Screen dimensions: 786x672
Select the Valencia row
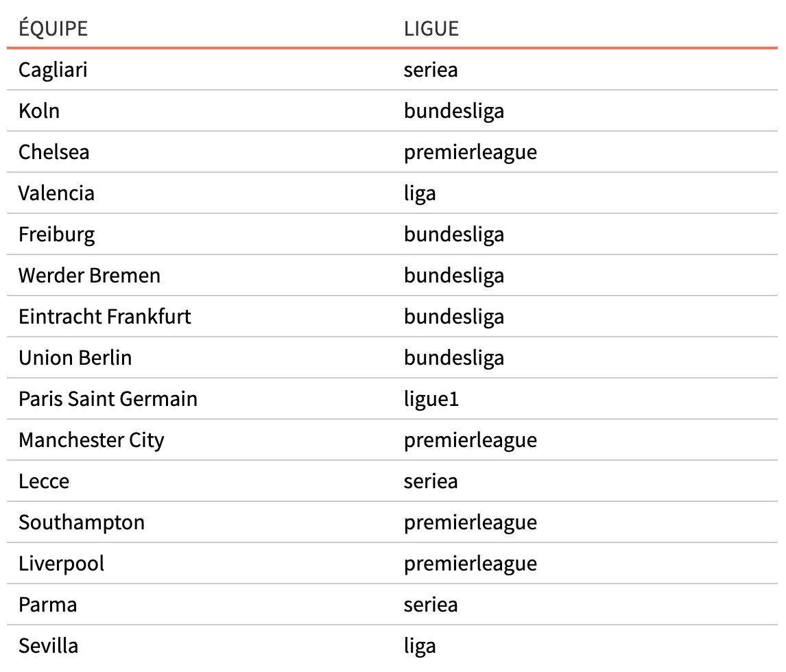[392, 193]
